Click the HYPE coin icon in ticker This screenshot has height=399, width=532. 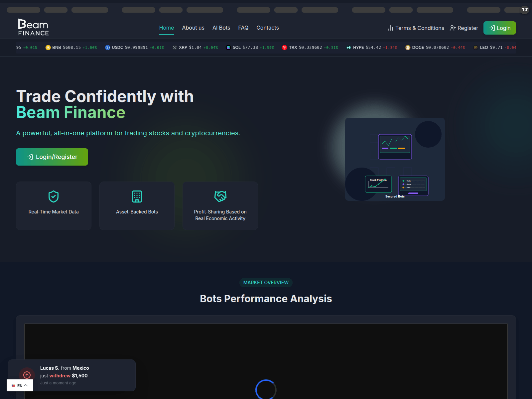[x=348, y=48]
